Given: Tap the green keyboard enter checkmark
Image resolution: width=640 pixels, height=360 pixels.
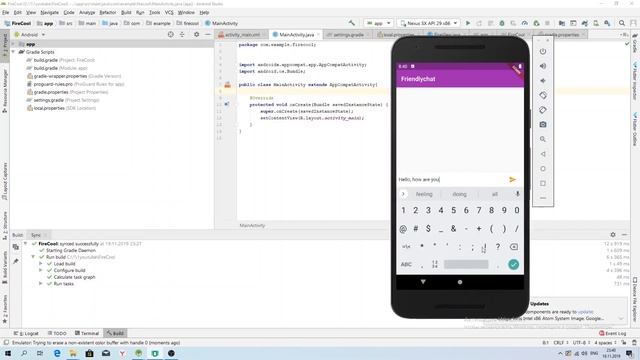Looking at the screenshot, I should tap(513, 264).
